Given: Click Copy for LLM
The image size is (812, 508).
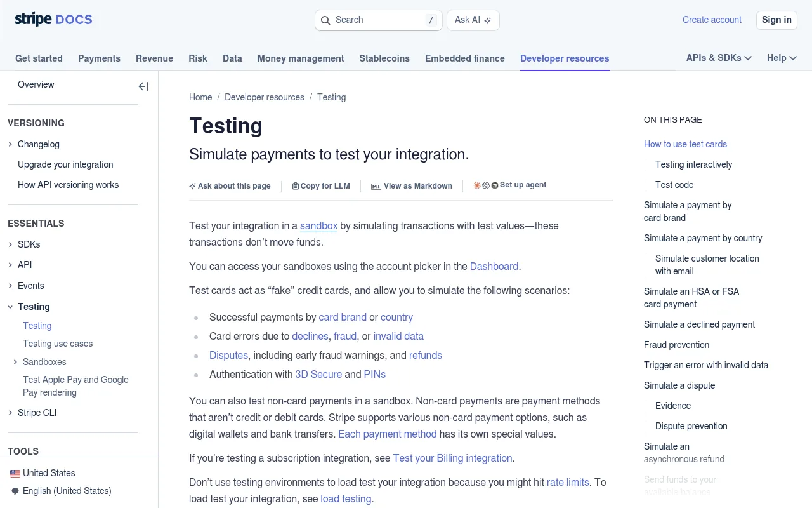Looking at the screenshot, I should [321, 186].
